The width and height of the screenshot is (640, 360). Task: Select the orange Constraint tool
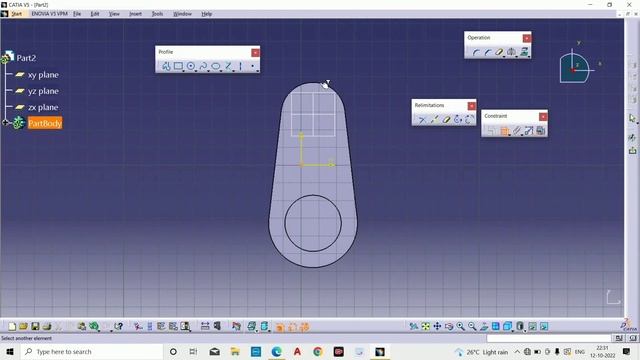[x=504, y=131]
